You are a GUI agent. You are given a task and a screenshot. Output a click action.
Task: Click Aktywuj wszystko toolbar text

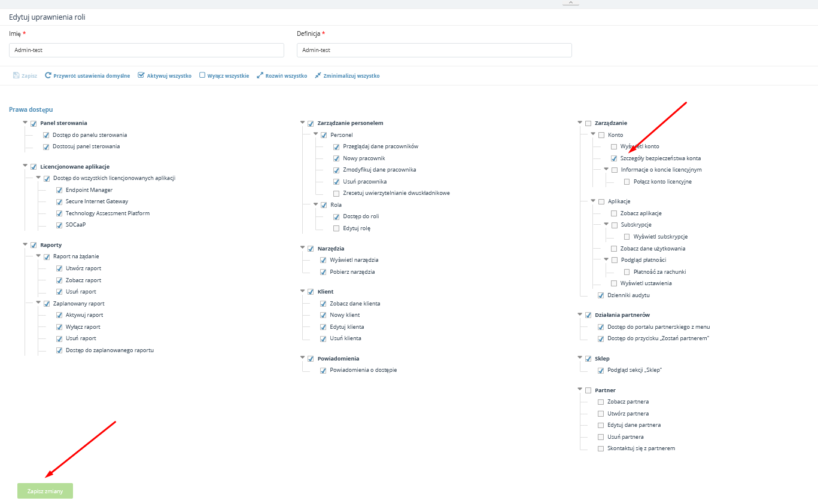(169, 76)
